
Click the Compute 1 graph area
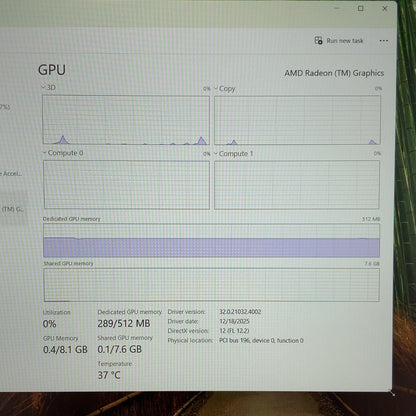click(x=297, y=185)
